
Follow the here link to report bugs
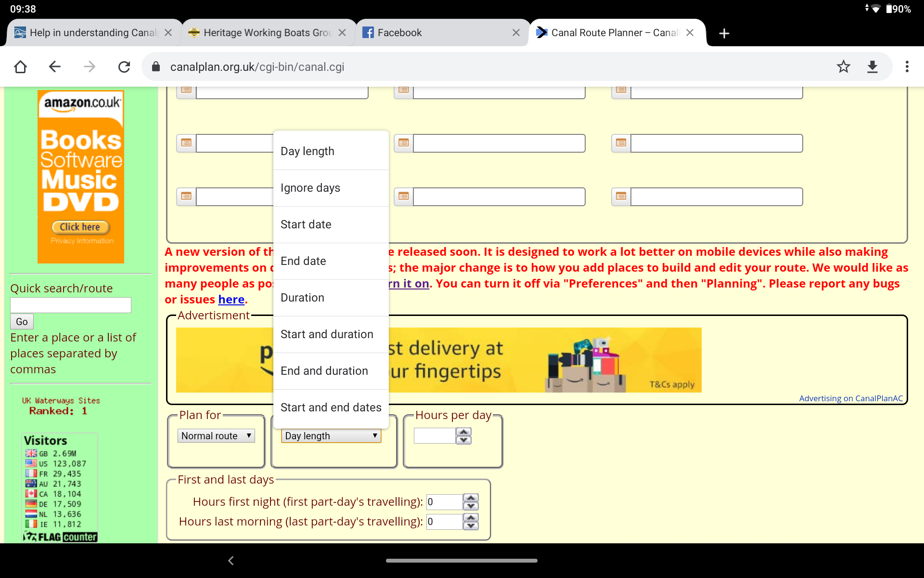click(231, 299)
